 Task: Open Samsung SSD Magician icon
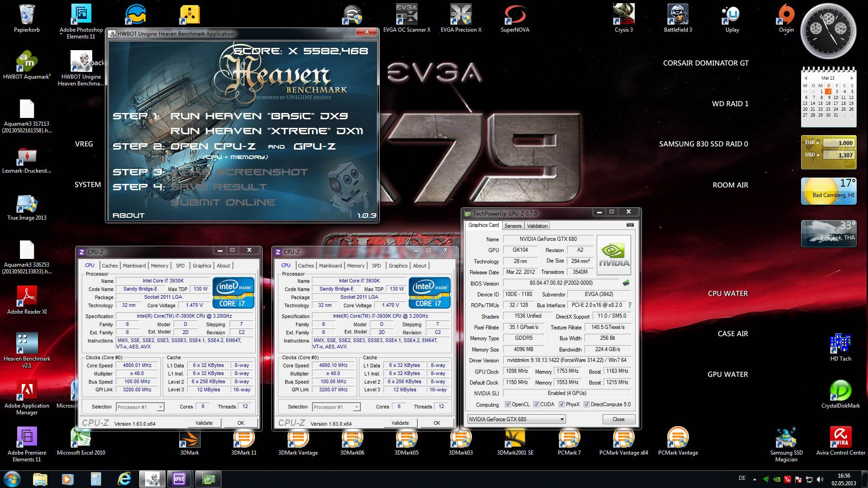(x=786, y=445)
